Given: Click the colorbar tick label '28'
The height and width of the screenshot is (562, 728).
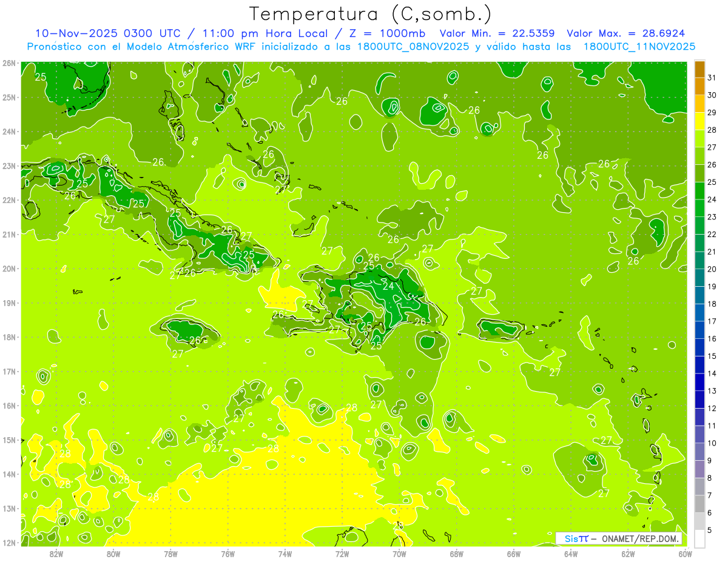Looking at the screenshot, I should click(x=712, y=130).
